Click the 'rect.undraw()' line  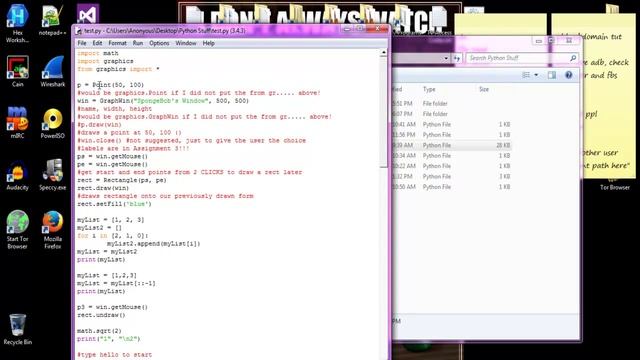(101, 315)
